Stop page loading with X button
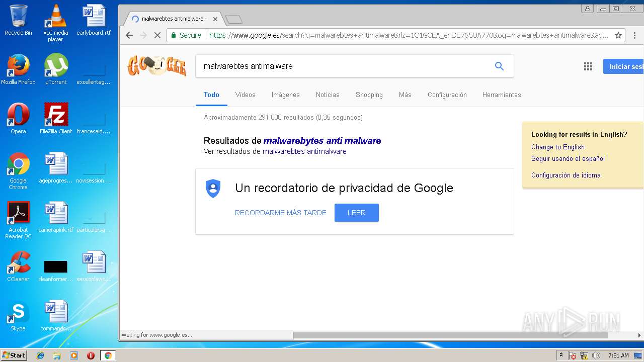Image resolution: width=644 pixels, height=362 pixels. [x=157, y=35]
